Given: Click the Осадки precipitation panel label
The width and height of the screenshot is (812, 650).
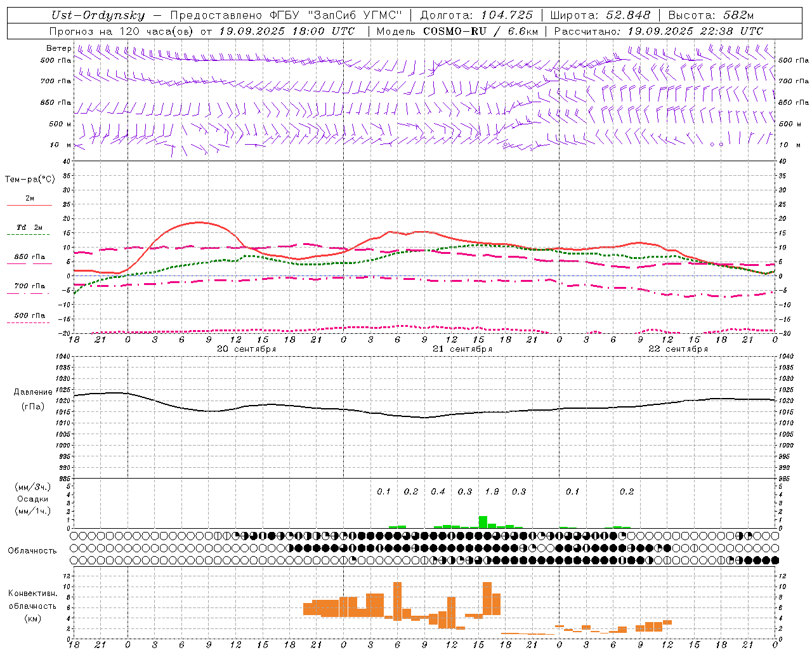Looking at the screenshot, I should click(x=33, y=499).
